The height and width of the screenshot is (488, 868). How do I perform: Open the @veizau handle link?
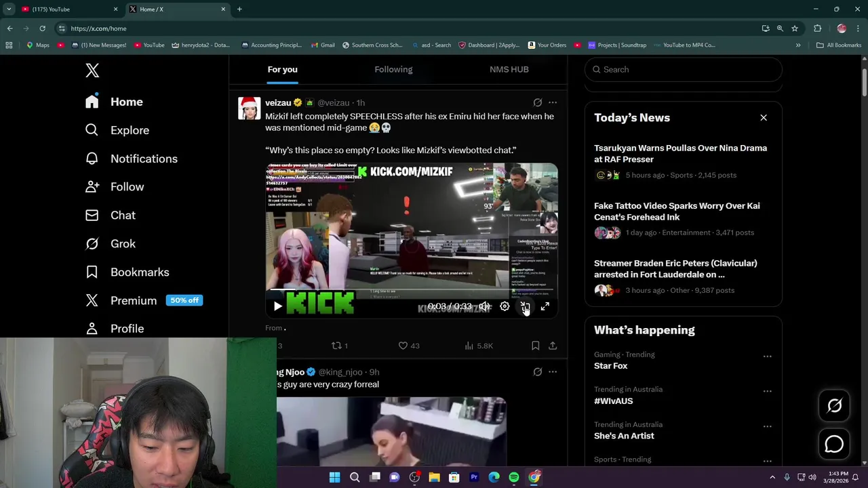click(334, 103)
